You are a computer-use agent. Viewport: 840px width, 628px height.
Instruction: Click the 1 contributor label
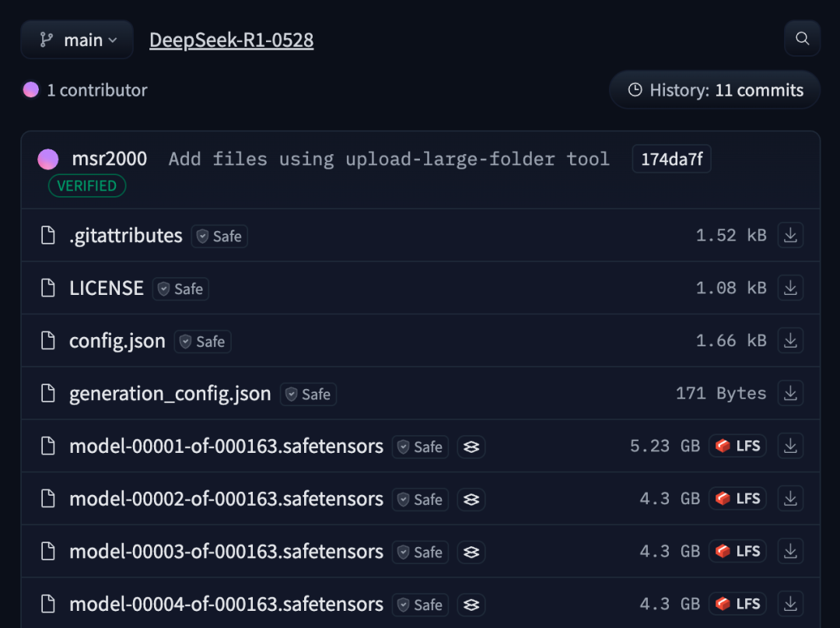point(97,90)
